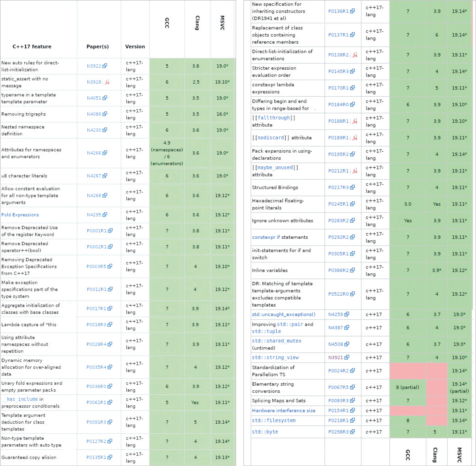
Task: Click external link icon beside P0522R0
Action: pos(353,294)
